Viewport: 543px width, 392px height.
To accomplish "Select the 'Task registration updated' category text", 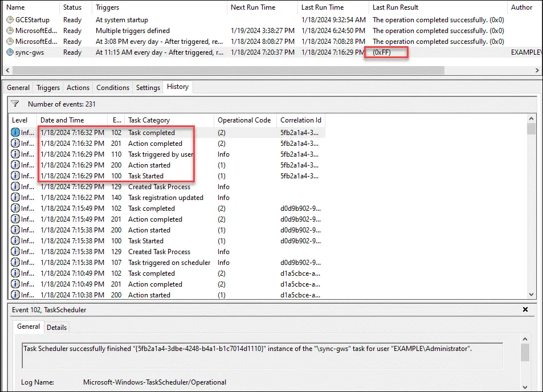I will (166, 197).
